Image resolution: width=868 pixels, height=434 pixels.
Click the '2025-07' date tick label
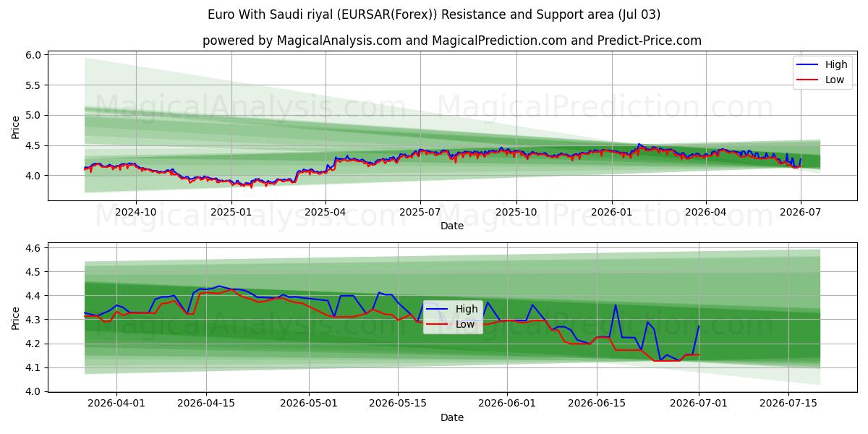(x=420, y=212)
